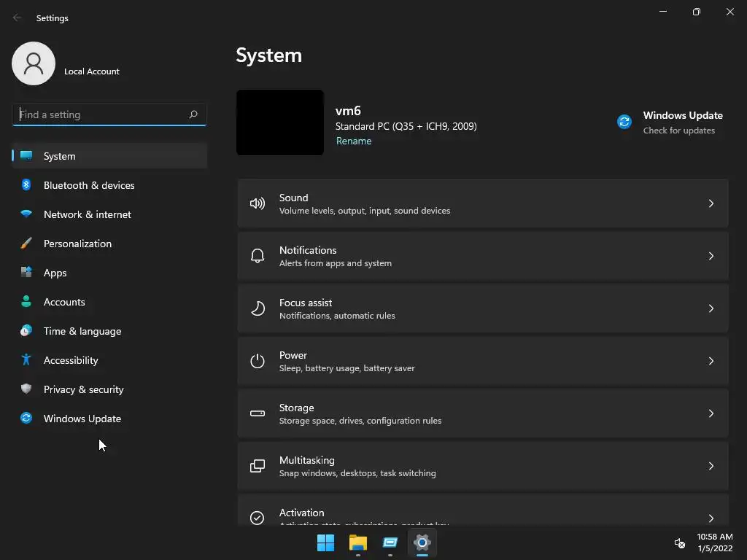Viewport: 747px width, 560px height.
Task: Click the user avatar picture
Action: (x=34, y=63)
